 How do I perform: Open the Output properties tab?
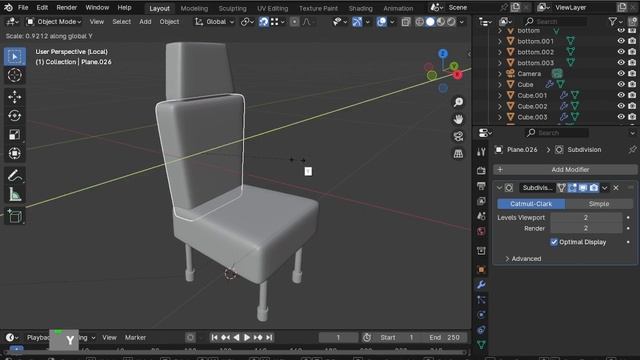click(x=481, y=186)
